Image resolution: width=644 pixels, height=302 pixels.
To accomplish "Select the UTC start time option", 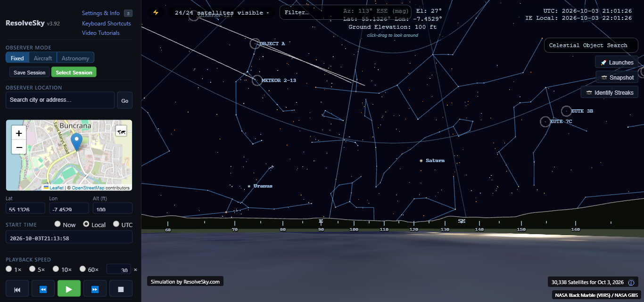I will coord(116,224).
